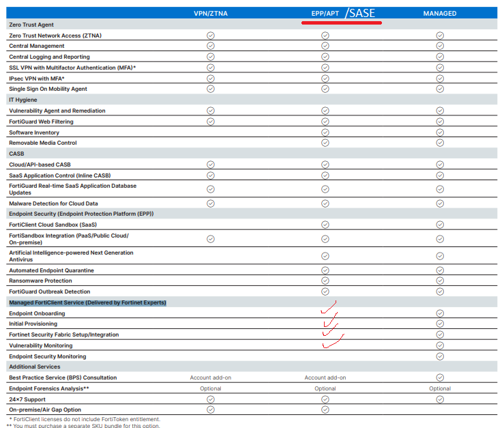Click the 'Removable Media Control' row label
This screenshot has width=504, height=428.
point(43,143)
